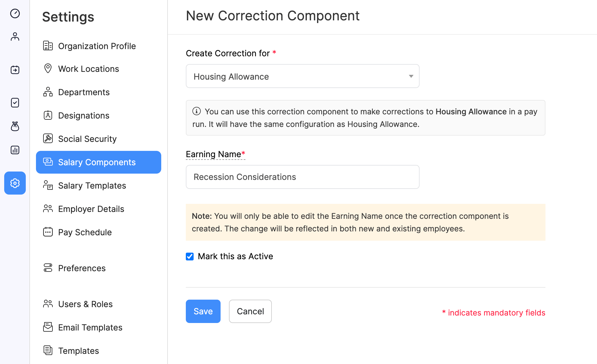Toggle the Mark this as Active checkbox
This screenshot has height=364, width=597.
tap(190, 257)
